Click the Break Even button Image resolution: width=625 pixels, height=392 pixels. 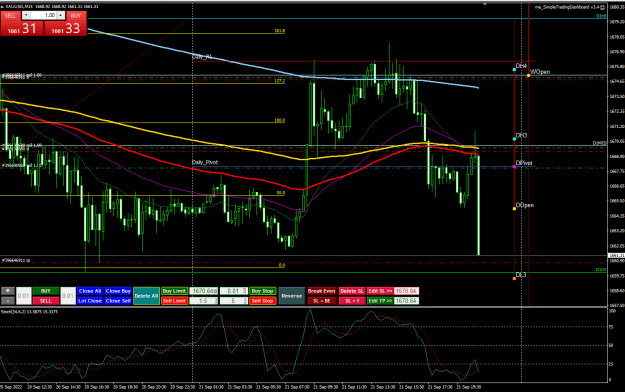321,291
